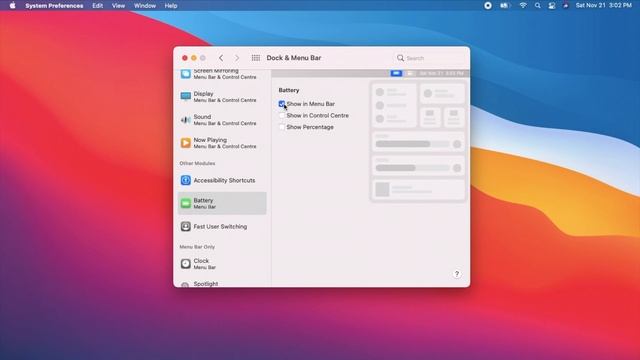Go back with the left chevron

point(221,58)
